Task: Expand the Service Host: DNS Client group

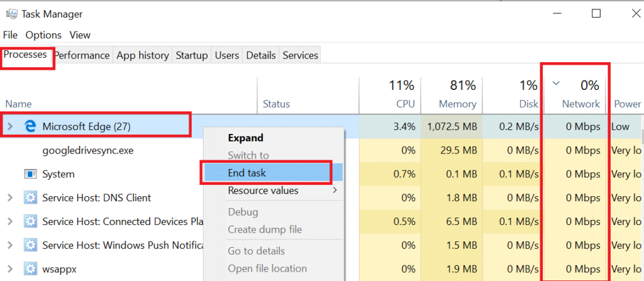Action: pos(10,198)
